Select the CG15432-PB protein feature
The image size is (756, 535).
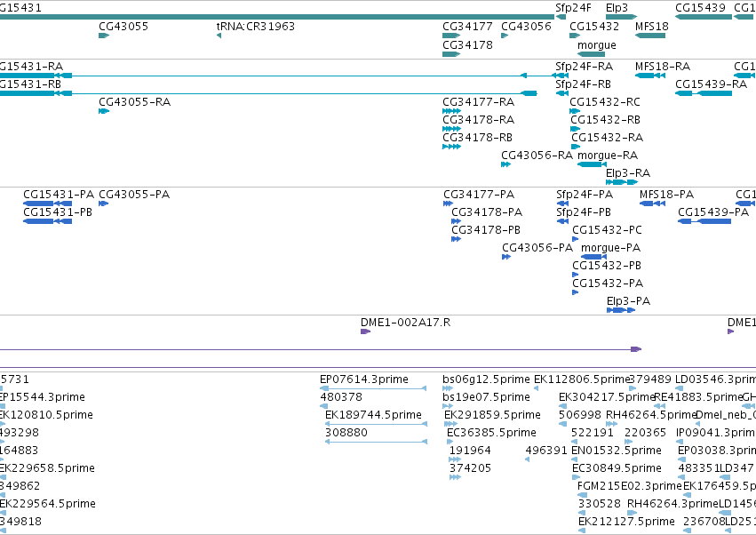(x=575, y=275)
